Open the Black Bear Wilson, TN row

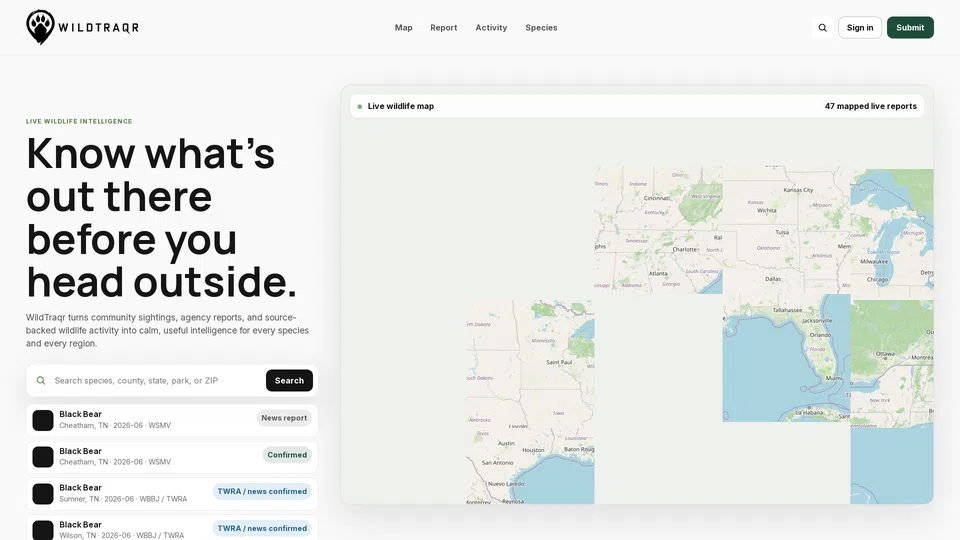tap(172, 528)
